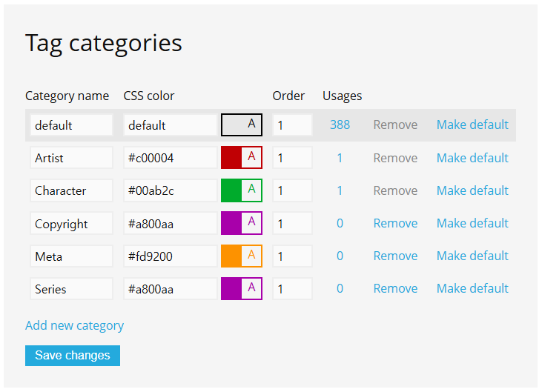542x392 pixels.
Task: Edit the Character category name field
Action: (x=71, y=190)
